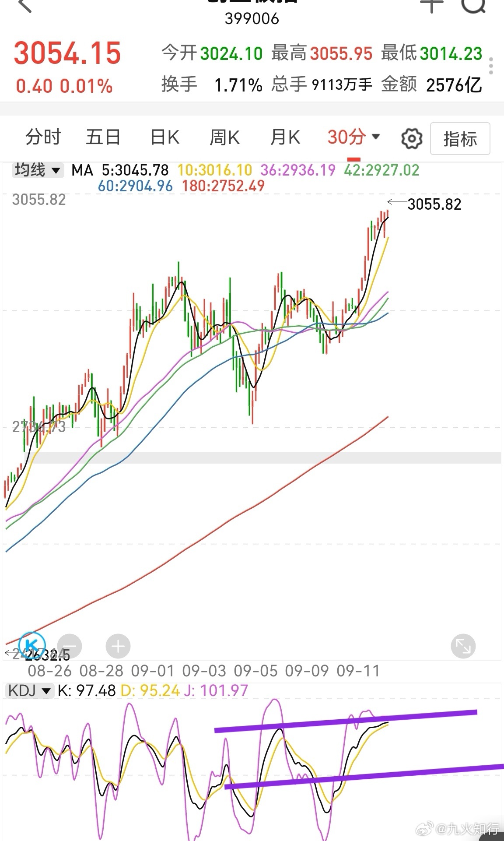Expand chart to fullscreen icon

463,646
